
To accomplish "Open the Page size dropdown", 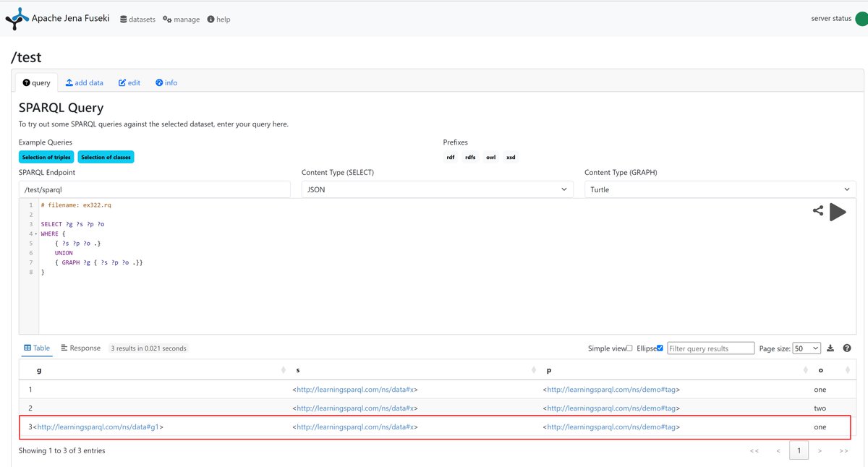I will [x=807, y=348].
